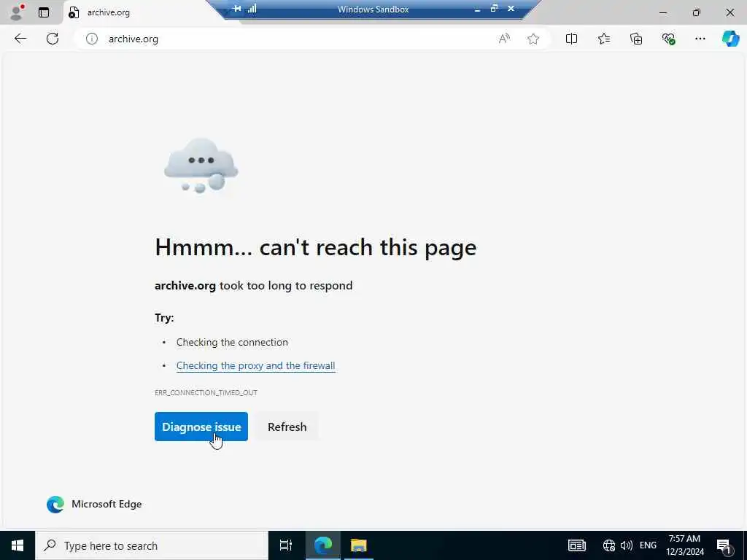This screenshot has width=747, height=560.
Task: Launch the Copilot sidebar icon
Action: click(x=730, y=39)
